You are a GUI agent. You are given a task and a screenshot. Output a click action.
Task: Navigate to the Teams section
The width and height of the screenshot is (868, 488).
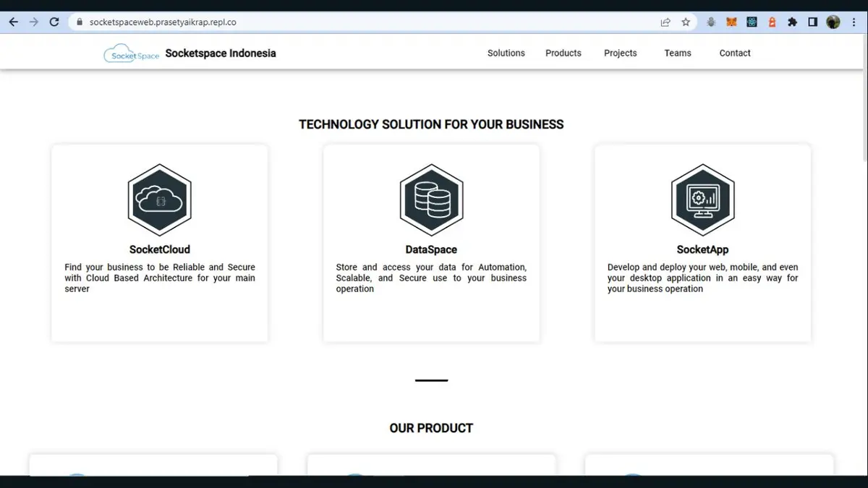678,53
